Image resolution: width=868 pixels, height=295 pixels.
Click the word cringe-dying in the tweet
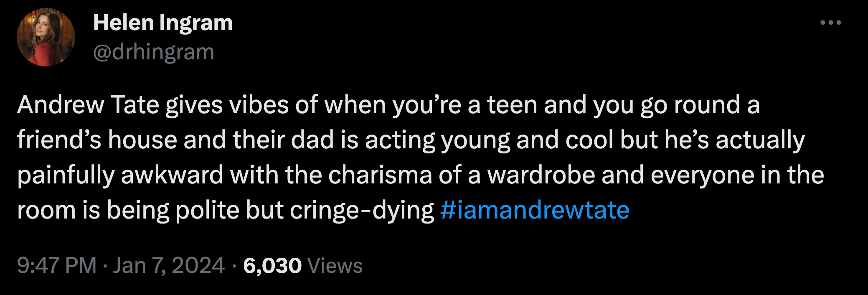[x=362, y=210]
